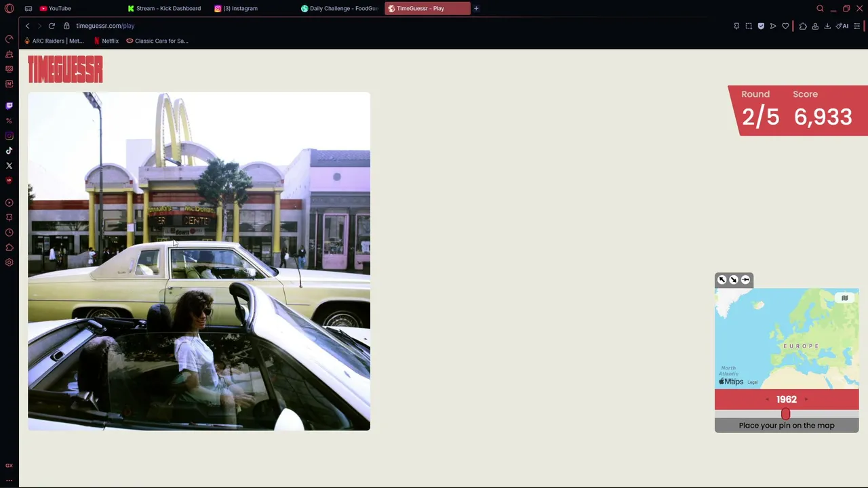Open the ad blocker shield panel
The height and width of the screenshot is (488, 868).
coord(761,26)
